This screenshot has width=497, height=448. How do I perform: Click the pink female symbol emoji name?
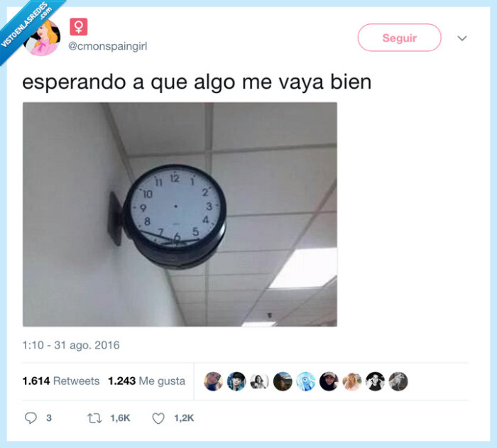79,27
